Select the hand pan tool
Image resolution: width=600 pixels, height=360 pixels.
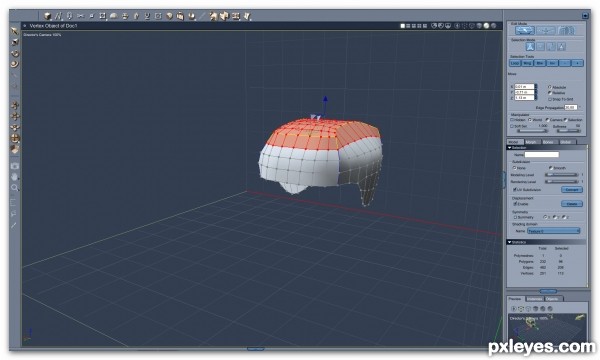tap(15, 177)
